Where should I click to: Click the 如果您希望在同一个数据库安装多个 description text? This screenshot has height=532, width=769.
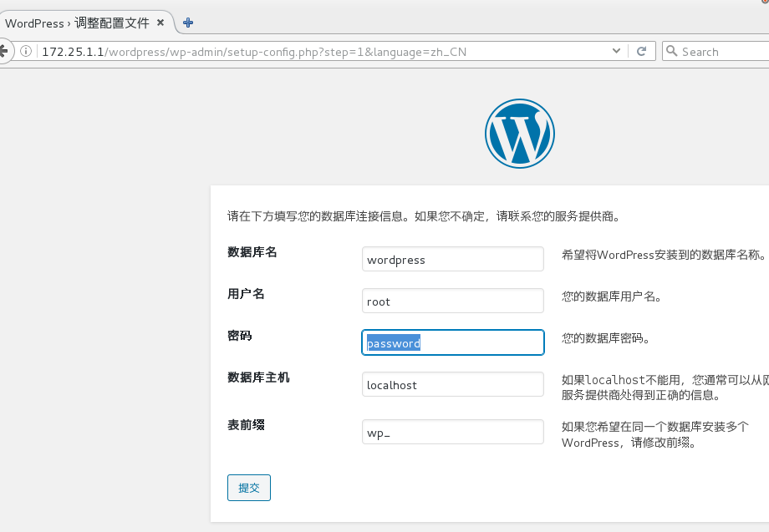655,434
